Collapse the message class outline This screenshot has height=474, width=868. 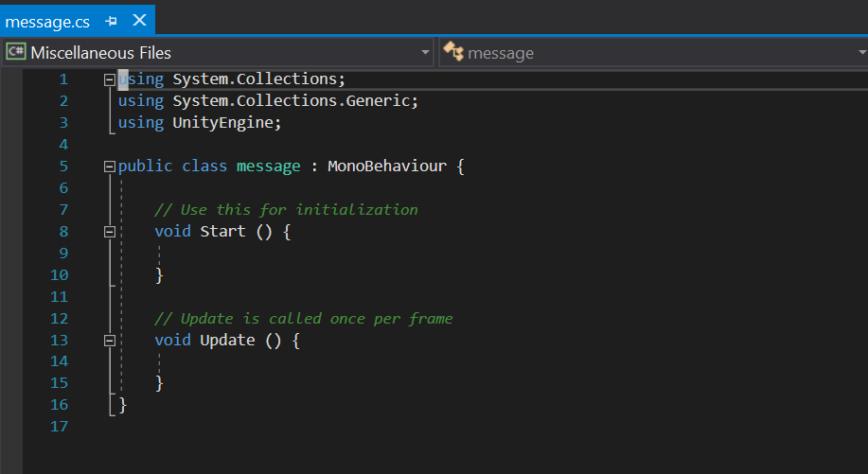110,167
